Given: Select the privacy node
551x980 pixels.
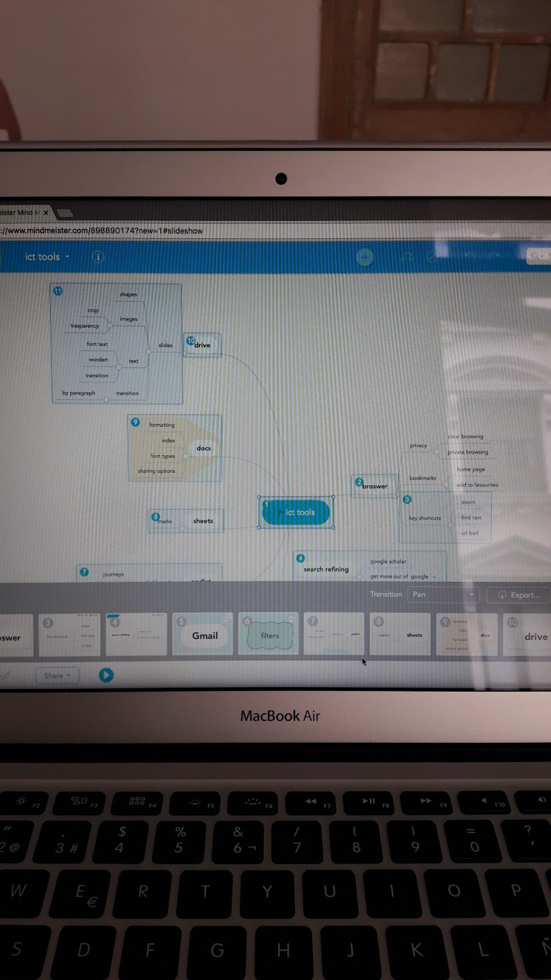Looking at the screenshot, I should tap(419, 445).
